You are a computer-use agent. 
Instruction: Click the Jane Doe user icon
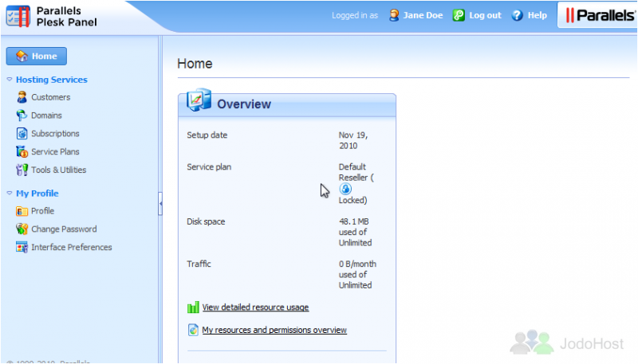(394, 15)
